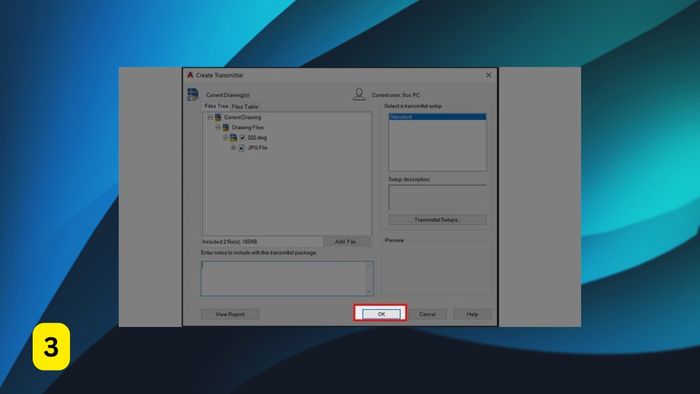The width and height of the screenshot is (700, 394).
Task: Click the AutoCAD logo in title bar
Action: [190, 75]
